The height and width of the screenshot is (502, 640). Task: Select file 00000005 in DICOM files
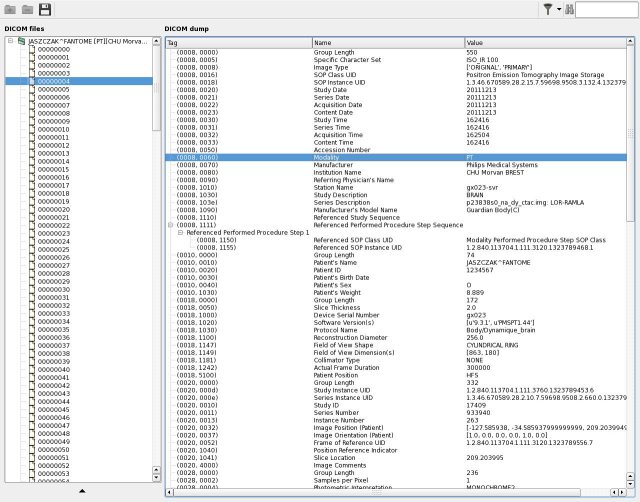(x=53, y=89)
